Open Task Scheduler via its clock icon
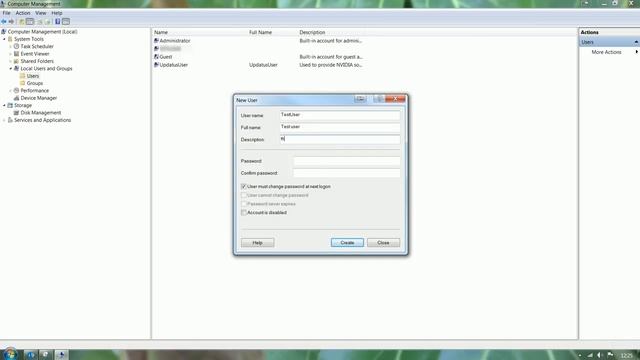The height and width of the screenshot is (360, 640). [16, 46]
